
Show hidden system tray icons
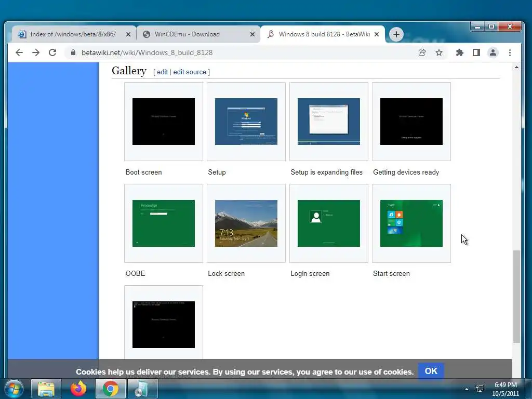click(x=467, y=389)
